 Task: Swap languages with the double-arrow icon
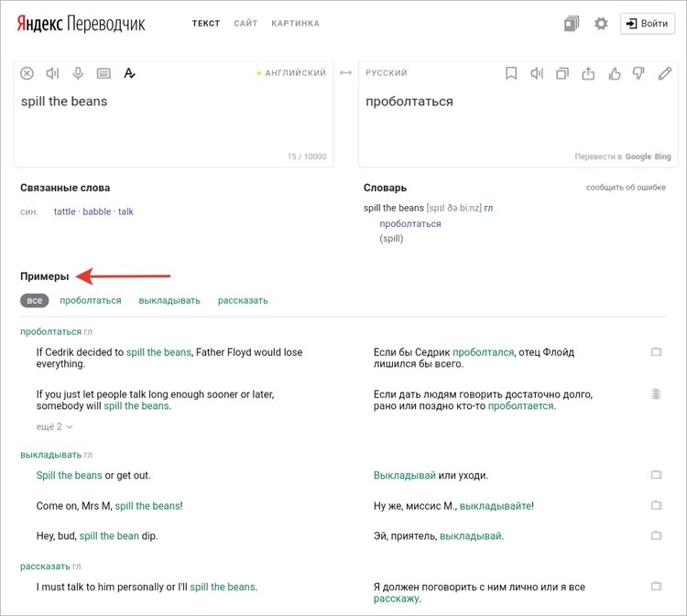pyautogui.click(x=345, y=72)
